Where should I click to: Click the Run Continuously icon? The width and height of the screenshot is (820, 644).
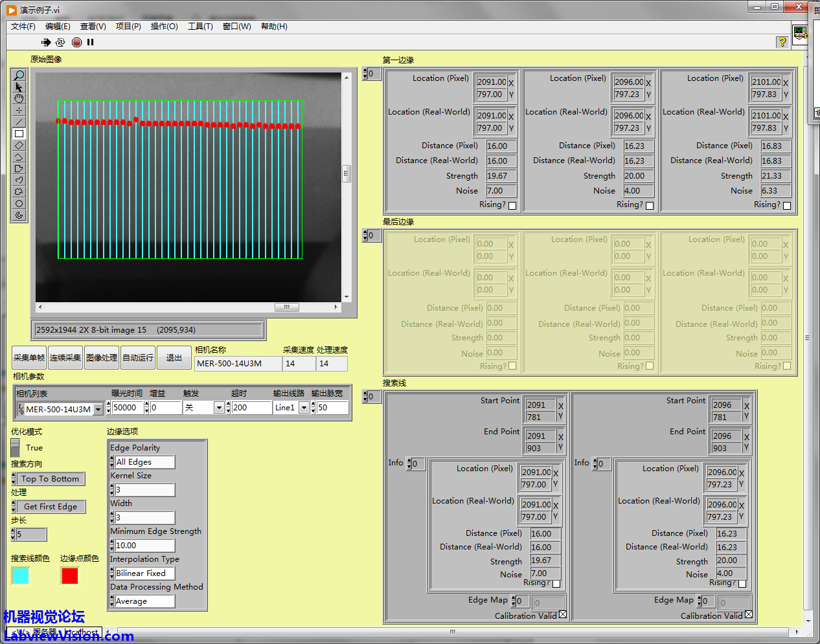pyautogui.click(x=60, y=42)
